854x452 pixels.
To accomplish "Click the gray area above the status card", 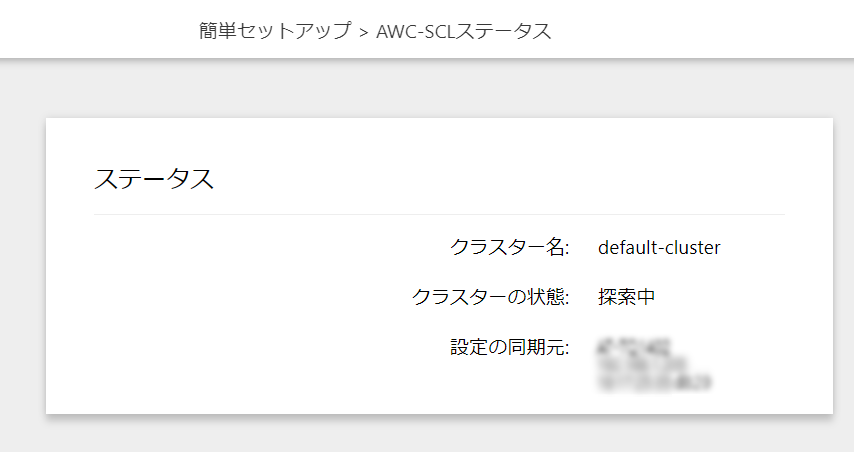I will coord(427,88).
